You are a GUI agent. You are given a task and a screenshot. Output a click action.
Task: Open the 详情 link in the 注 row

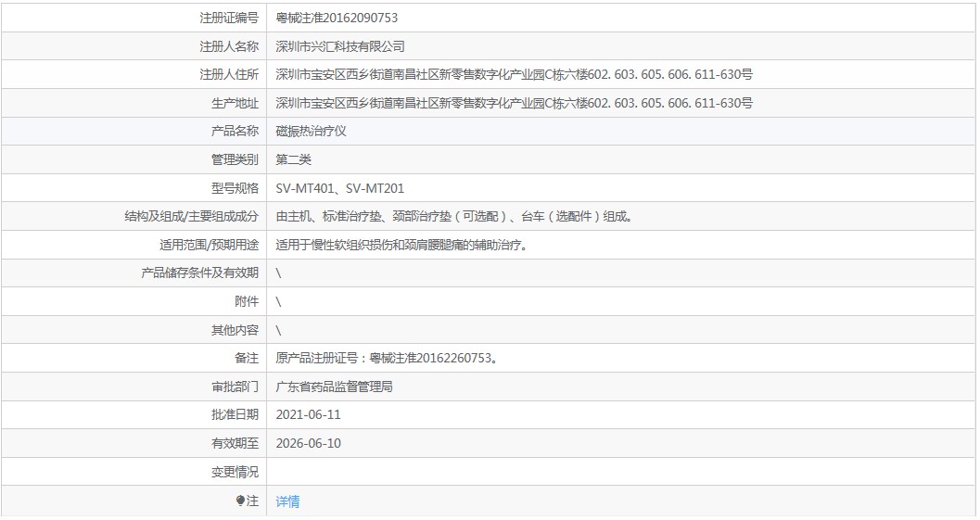coord(287,501)
